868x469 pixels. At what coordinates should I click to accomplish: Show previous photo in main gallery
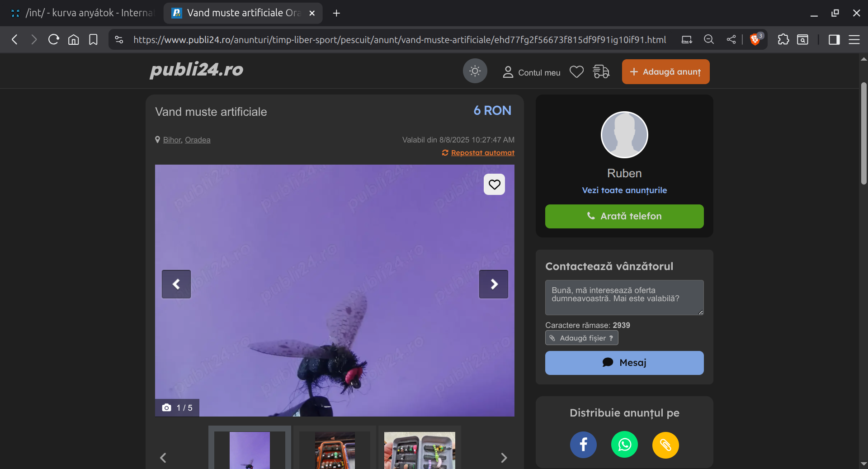tap(176, 284)
